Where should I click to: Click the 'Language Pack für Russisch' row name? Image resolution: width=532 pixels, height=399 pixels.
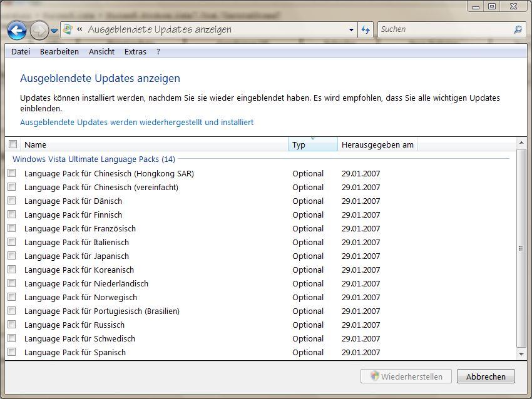(x=74, y=325)
